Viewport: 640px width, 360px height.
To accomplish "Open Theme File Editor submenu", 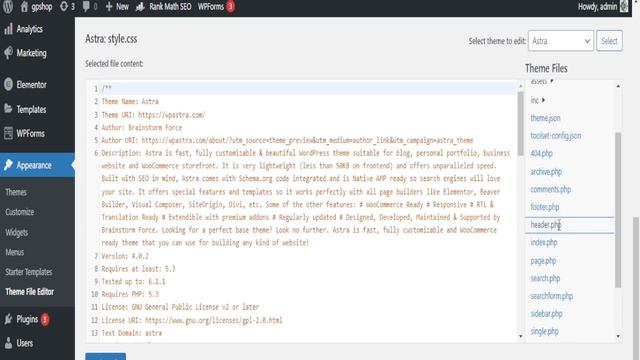I will (x=29, y=292).
